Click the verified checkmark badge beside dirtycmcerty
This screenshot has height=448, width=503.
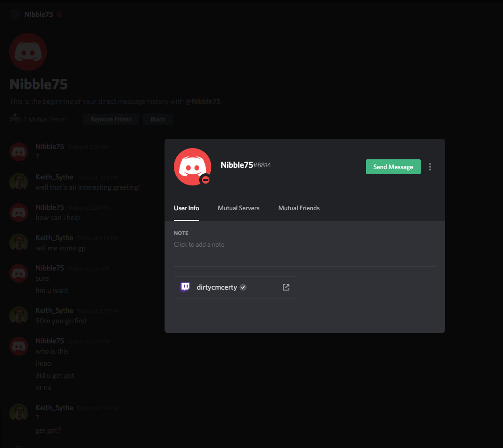[243, 287]
